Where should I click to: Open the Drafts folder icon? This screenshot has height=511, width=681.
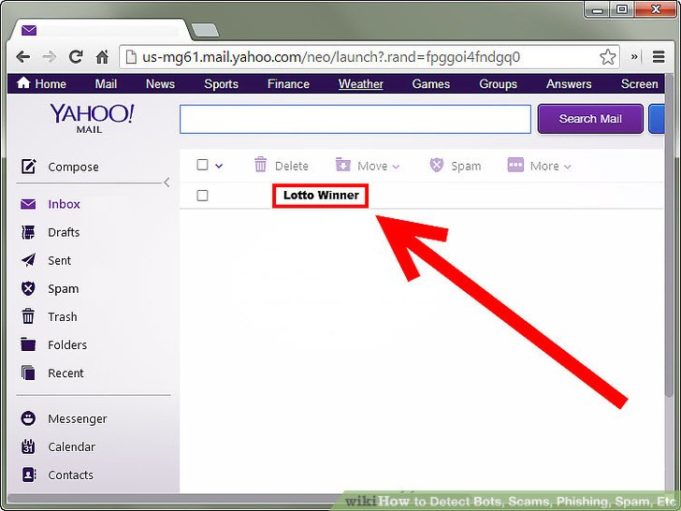pos(29,232)
